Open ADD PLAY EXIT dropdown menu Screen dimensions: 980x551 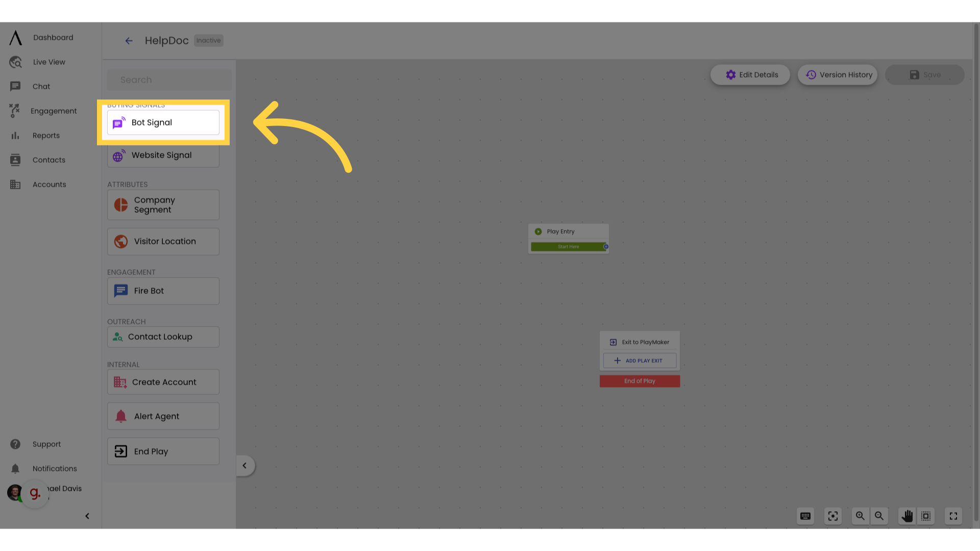click(x=639, y=360)
